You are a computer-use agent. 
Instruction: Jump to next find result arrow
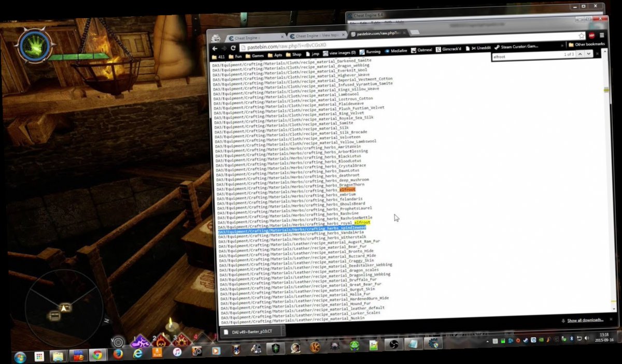(588, 54)
